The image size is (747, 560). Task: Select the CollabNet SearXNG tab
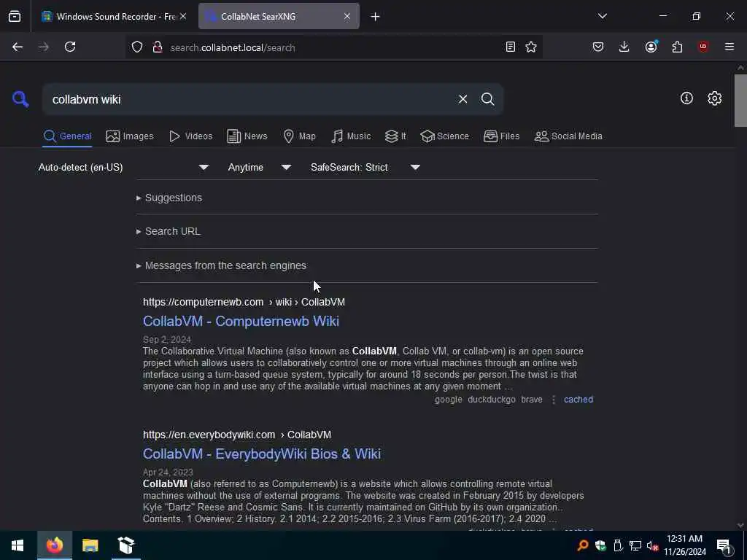[279, 16]
